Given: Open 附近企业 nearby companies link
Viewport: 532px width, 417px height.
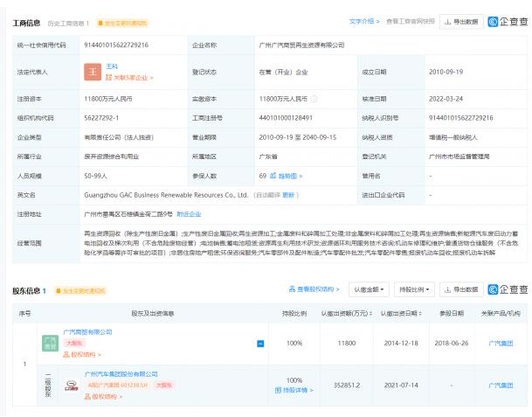Looking at the screenshot, I should (x=189, y=214).
